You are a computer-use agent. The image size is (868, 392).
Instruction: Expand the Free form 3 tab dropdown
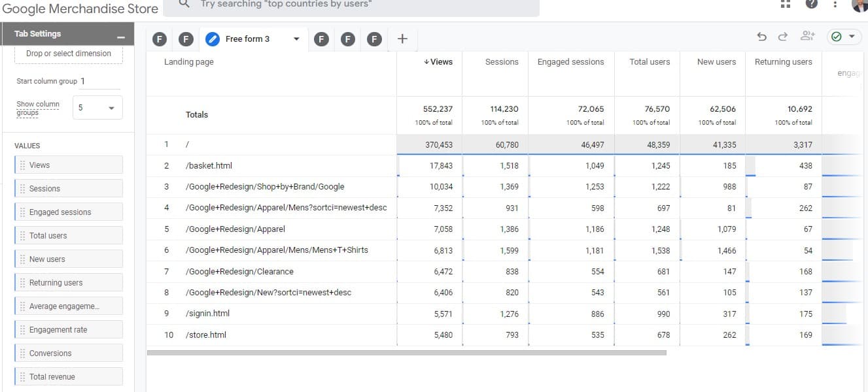pyautogui.click(x=296, y=39)
